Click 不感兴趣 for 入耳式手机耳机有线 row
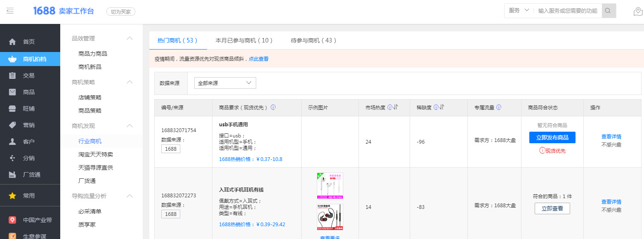644x239 pixels. [611, 210]
